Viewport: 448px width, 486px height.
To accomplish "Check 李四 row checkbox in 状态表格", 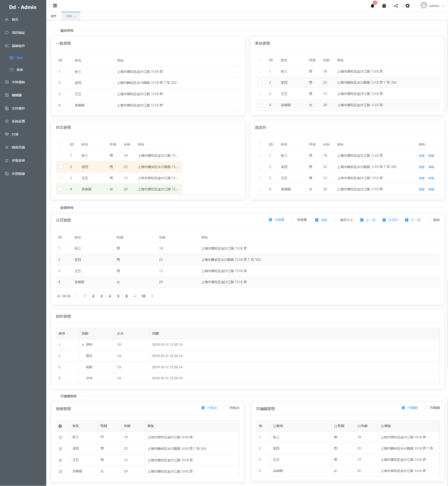I will (61, 167).
